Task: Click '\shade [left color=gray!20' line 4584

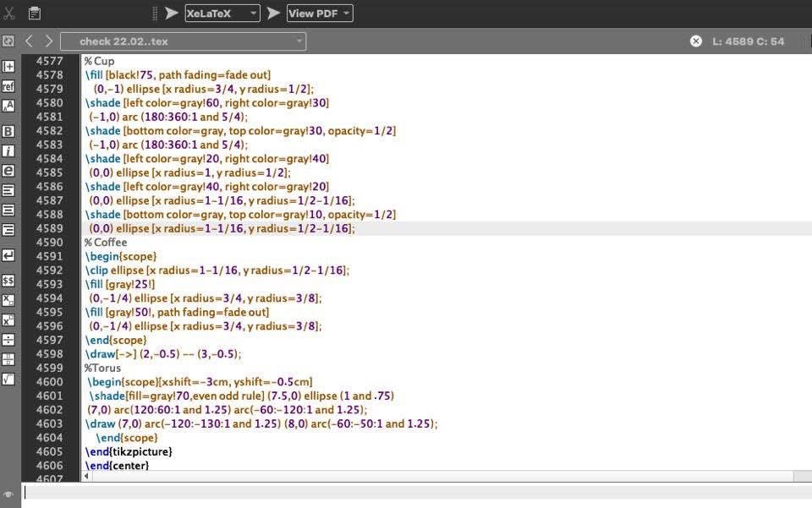Action: [206, 159]
